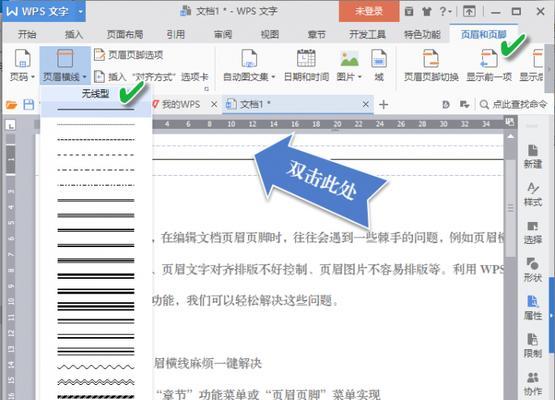Screen dimensions: 555x400
Task: Open 属性 properties side panel
Action: point(533,308)
